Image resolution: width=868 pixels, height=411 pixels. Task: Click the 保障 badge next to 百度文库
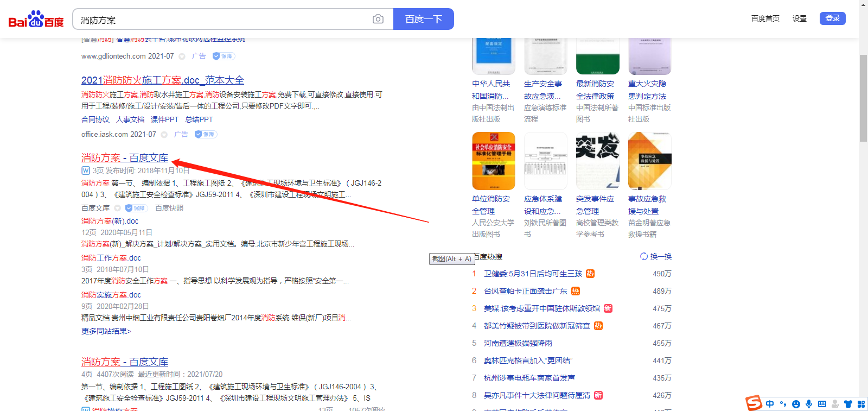[x=136, y=208]
